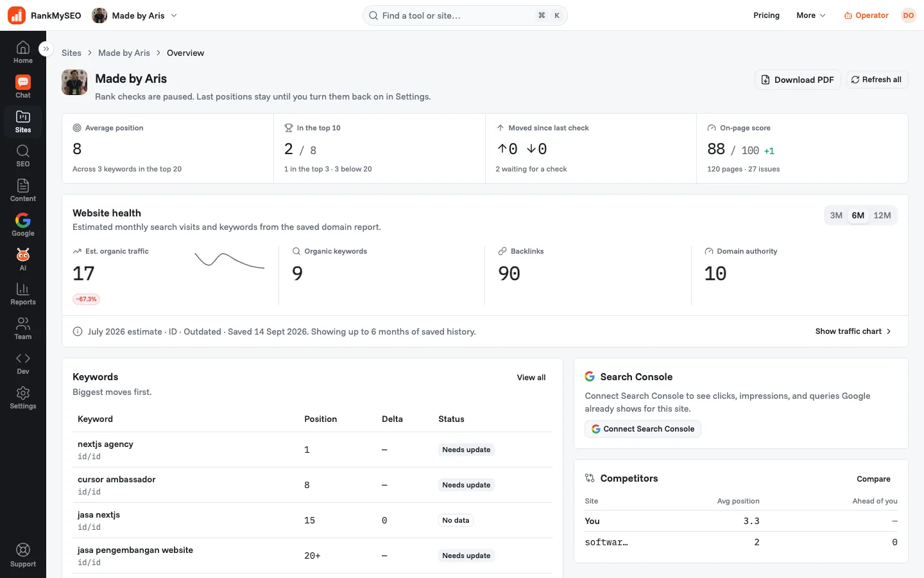The height and width of the screenshot is (578, 924).
Task: Expand Show traffic chart
Action: coord(853,331)
